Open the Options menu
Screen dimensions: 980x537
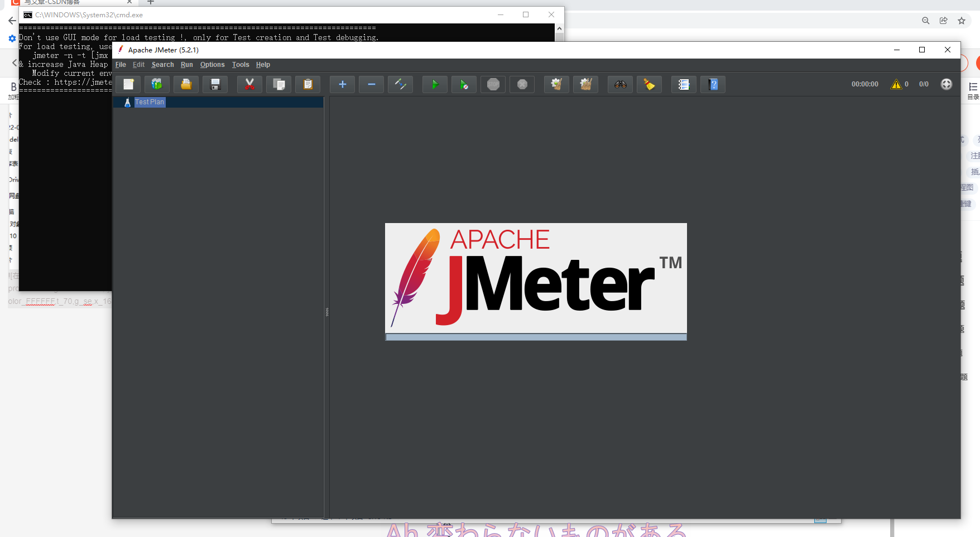(x=212, y=65)
